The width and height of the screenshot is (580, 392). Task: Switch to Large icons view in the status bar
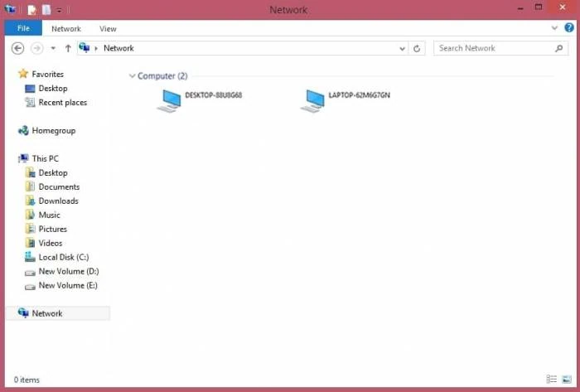[x=567, y=379]
